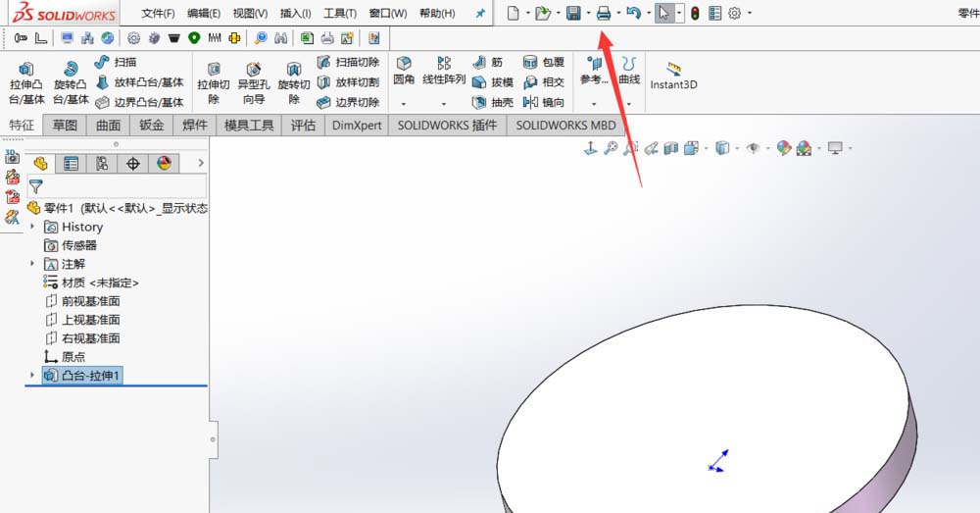Image resolution: width=980 pixels, height=513 pixels.
Task: Open the 帮助(H) menu
Action: click(437, 13)
